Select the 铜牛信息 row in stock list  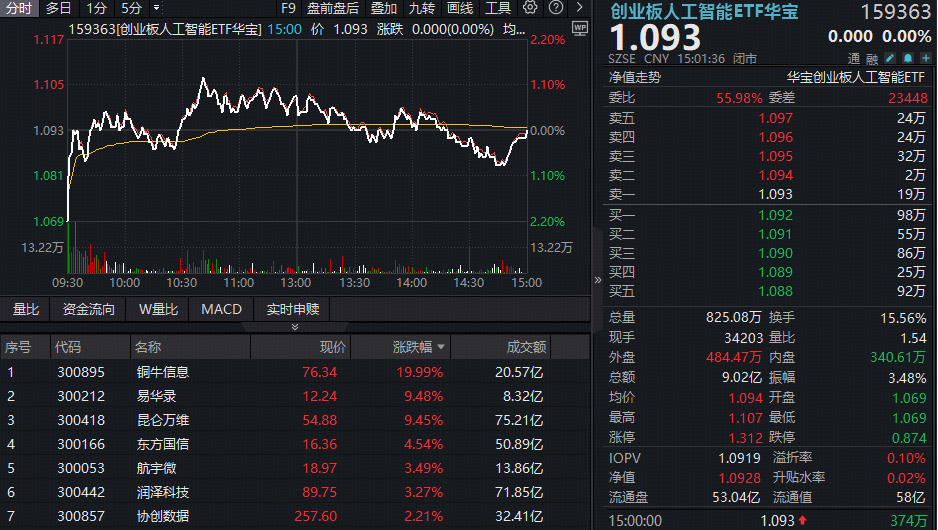pos(162,372)
